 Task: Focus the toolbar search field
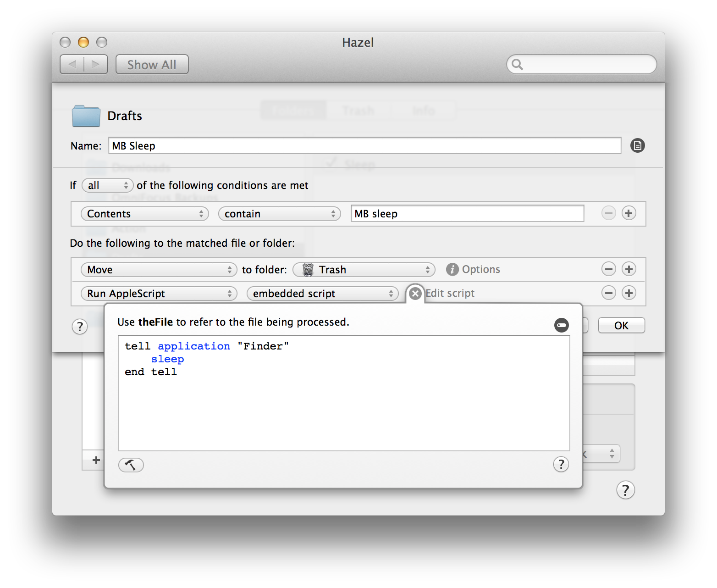(581, 64)
